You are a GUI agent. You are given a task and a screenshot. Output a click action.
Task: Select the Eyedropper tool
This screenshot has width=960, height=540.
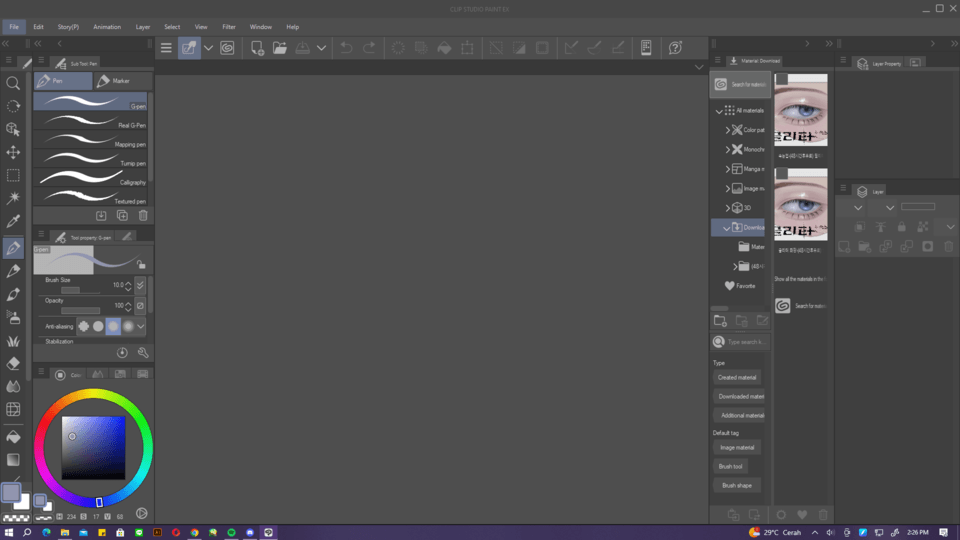click(13, 221)
